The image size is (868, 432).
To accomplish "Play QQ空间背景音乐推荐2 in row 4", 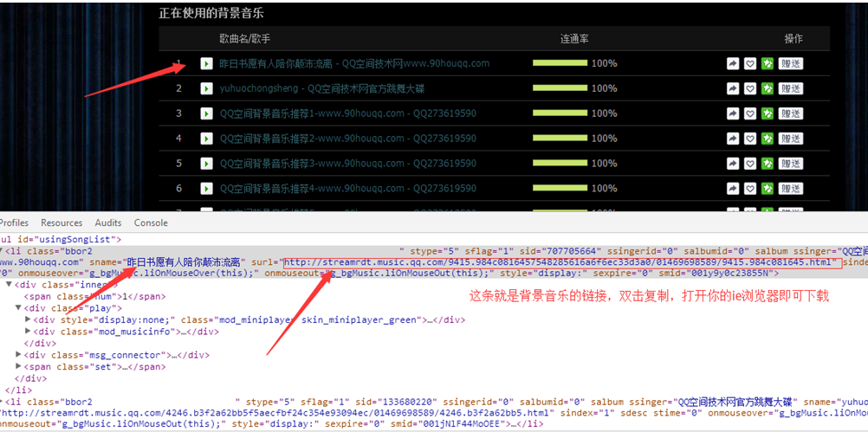I will tap(206, 139).
